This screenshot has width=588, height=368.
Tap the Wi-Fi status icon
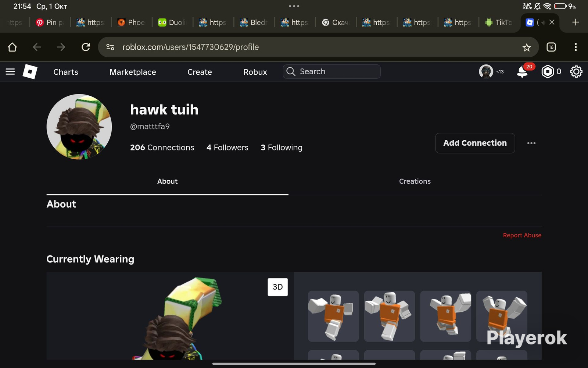click(x=547, y=6)
